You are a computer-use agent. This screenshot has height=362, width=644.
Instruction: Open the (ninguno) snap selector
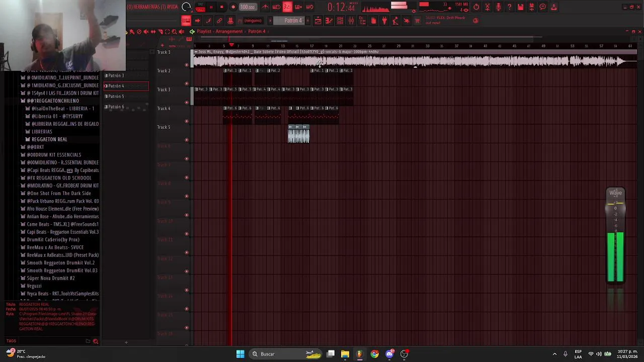(253, 21)
